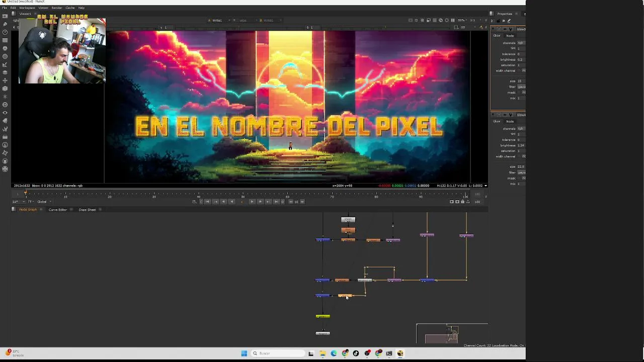Click the weather widget in taskbar
The width and height of the screenshot is (644, 362).
(x=15, y=353)
